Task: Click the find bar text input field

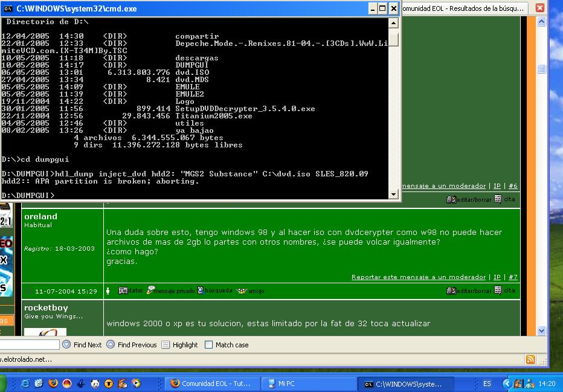Action: coord(30,344)
